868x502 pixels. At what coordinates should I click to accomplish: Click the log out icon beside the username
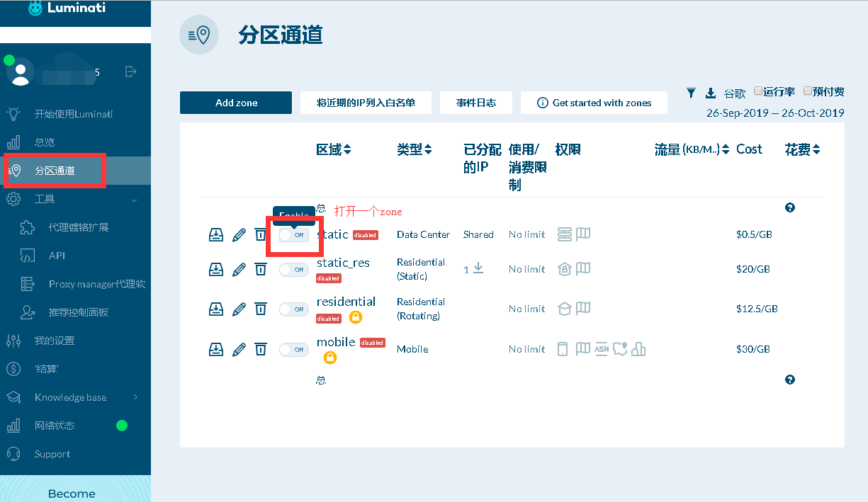tap(131, 72)
